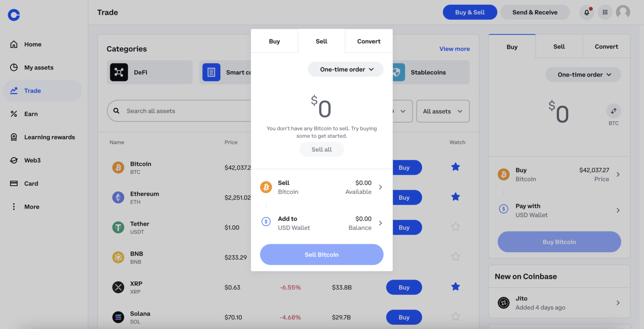Click the Jito asset icon
The image size is (644, 329).
[x=504, y=303]
